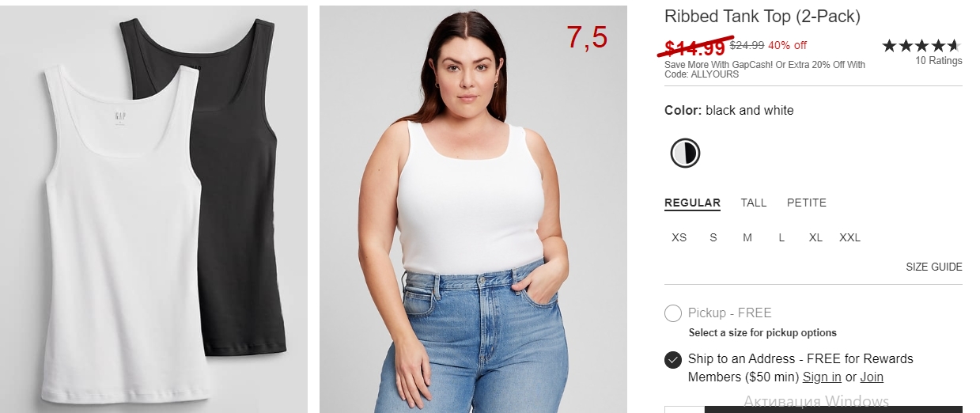Switch to the TALL fit tab
The image size is (980, 413).
(754, 203)
